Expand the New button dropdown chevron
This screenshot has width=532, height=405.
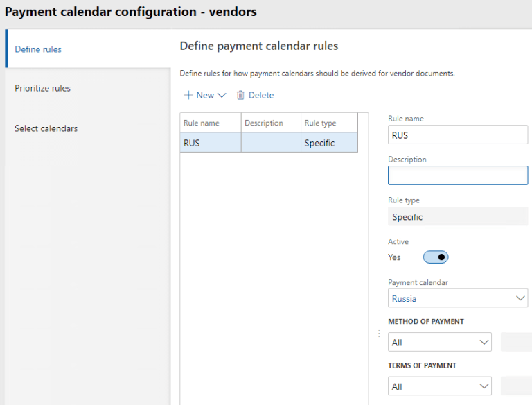[x=222, y=96]
